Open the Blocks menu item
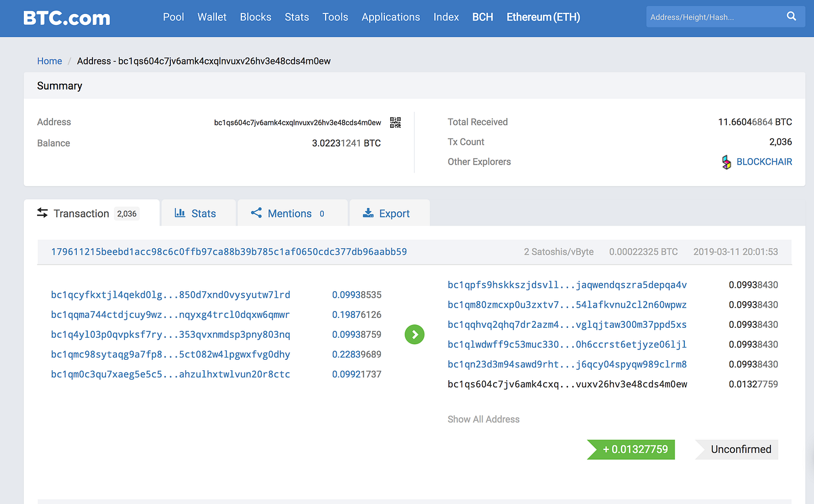 pos(256,17)
